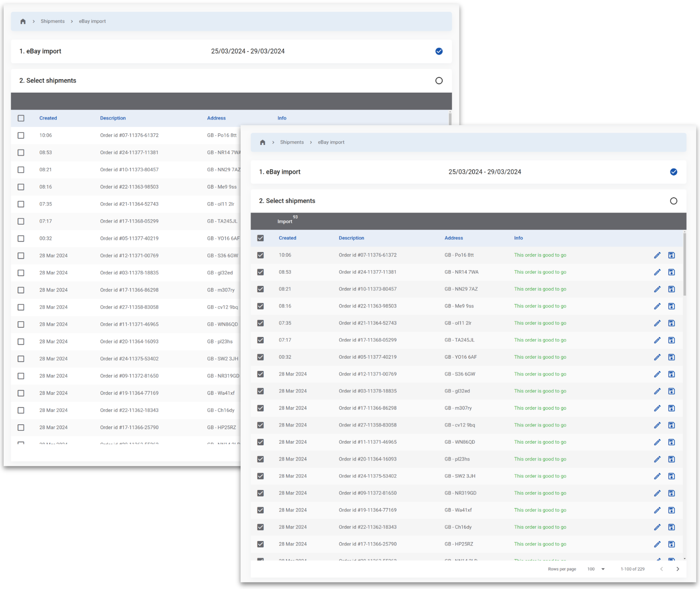The image size is (700, 589).
Task: Expand the Shipments breadcrumb chevron
Action: pos(311,142)
